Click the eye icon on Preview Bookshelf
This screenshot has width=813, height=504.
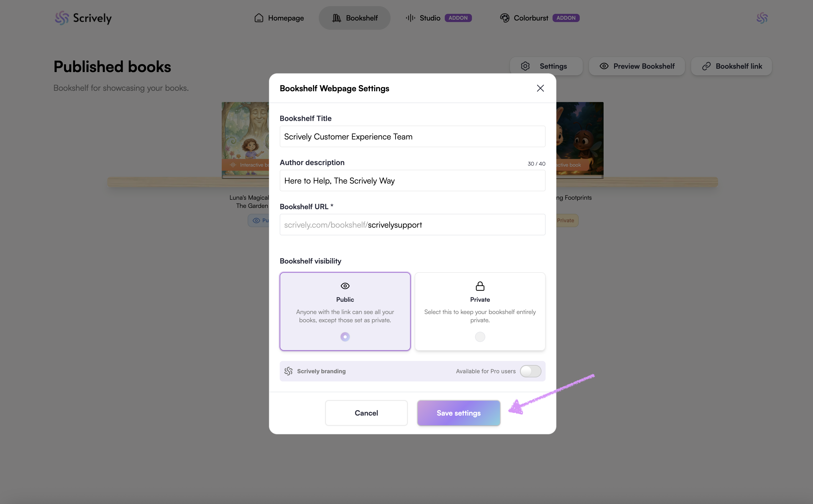click(x=604, y=66)
